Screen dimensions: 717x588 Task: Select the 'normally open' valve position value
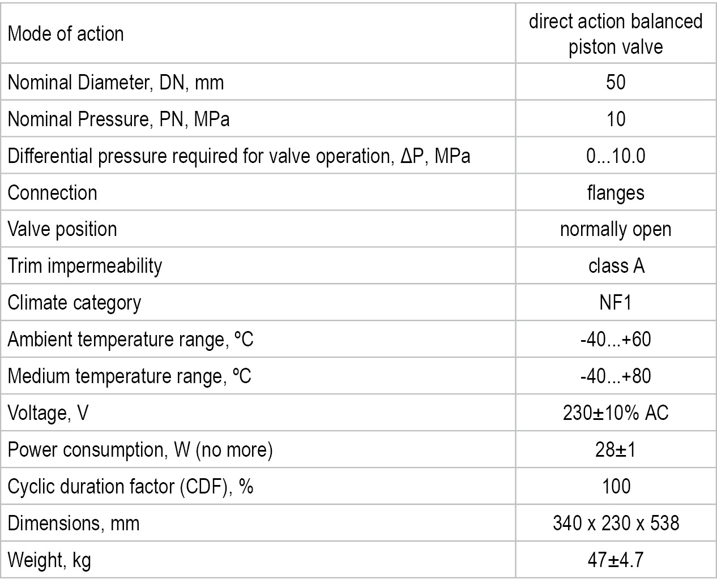[616, 229]
